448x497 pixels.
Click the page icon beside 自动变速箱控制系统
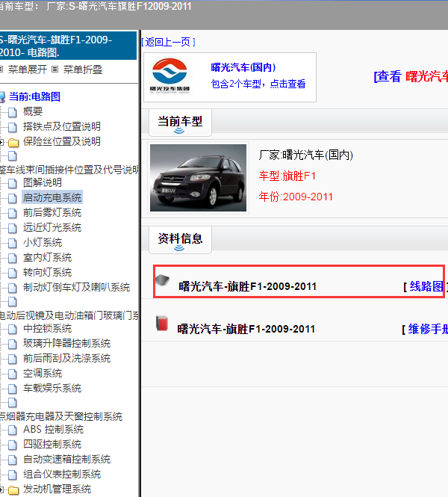click(x=13, y=460)
